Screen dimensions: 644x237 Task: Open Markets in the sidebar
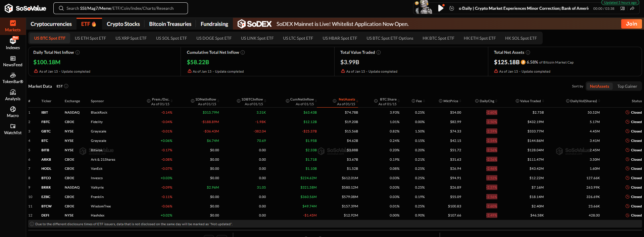(x=13, y=26)
